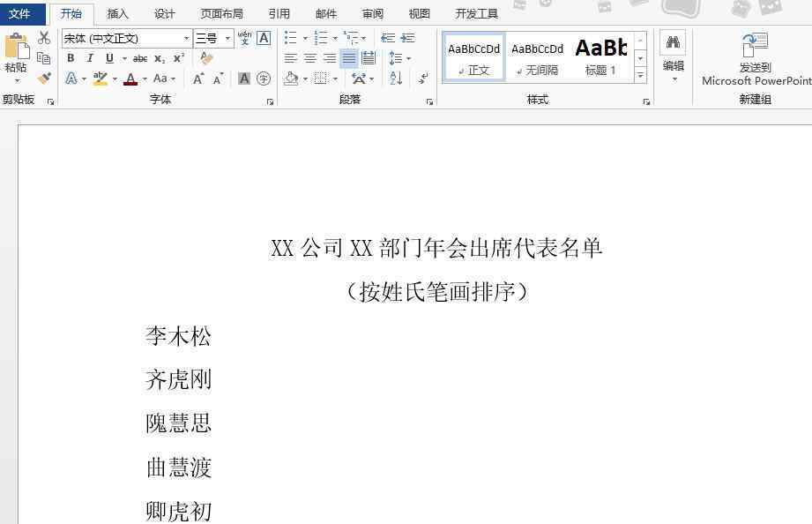The width and height of the screenshot is (812, 524).
Task: Click in the name 李木松
Action: pyautogui.click(x=178, y=336)
